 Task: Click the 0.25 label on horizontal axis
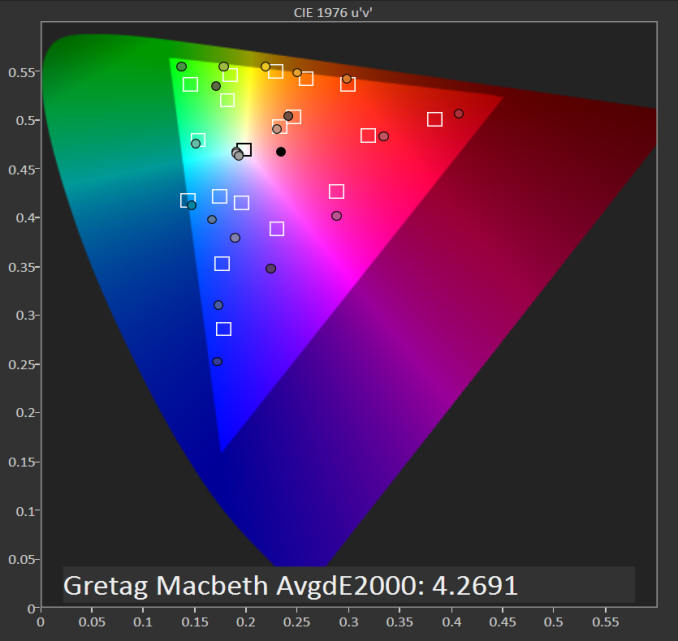click(x=297, y=622)
